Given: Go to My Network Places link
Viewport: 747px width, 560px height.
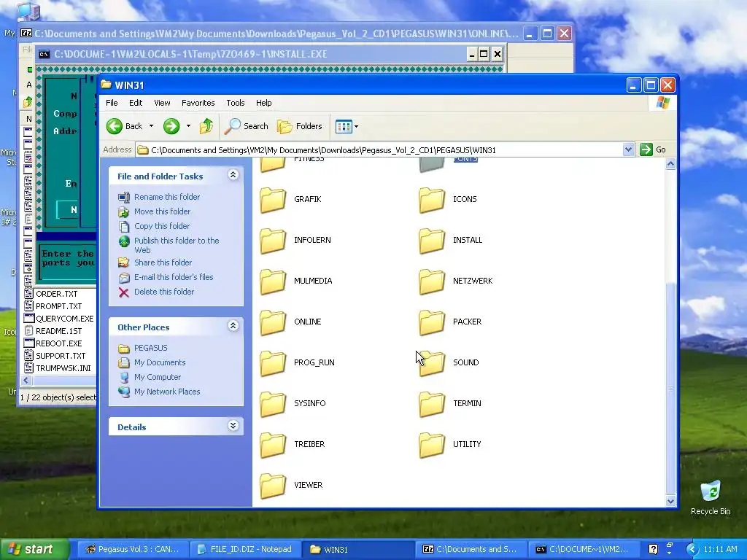Looking at the screenshot, I should 167,392.
